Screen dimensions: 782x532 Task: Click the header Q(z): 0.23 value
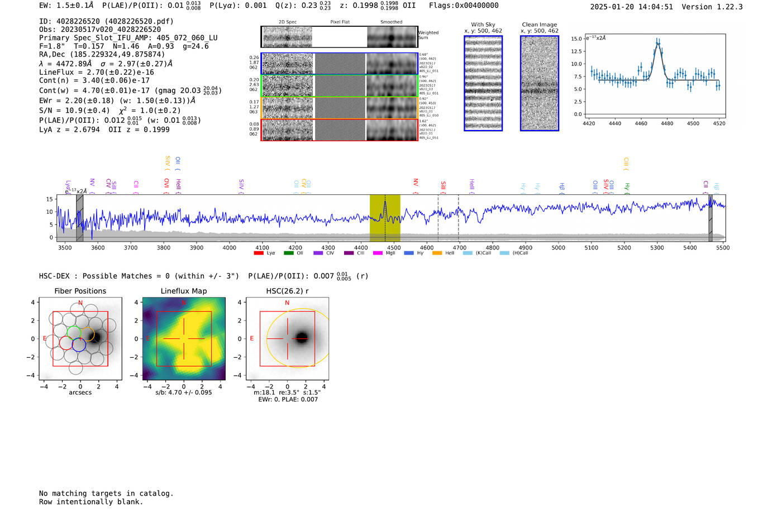pos(304,6)
